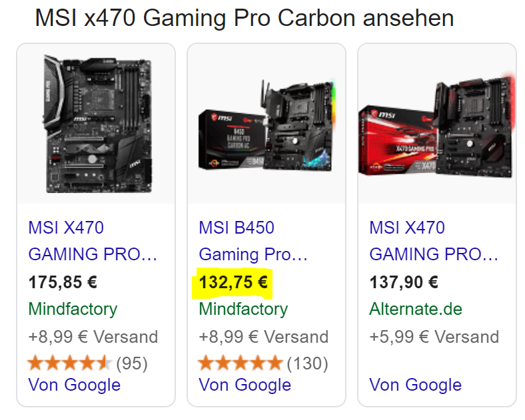Click +8,99 € Versand on the B450 card
The width and height of the screenshot is (525, 420).
[x=264, y=336]
